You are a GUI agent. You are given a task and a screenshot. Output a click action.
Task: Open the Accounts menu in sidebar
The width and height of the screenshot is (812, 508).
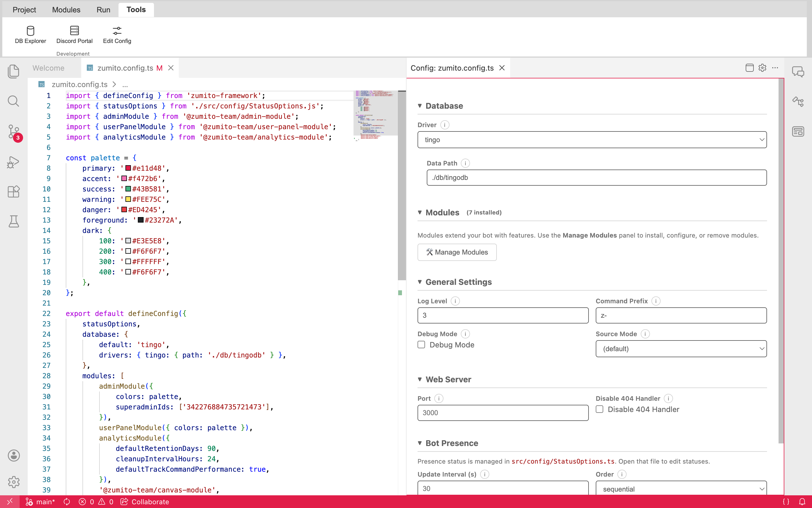click(x=14, y=456)
